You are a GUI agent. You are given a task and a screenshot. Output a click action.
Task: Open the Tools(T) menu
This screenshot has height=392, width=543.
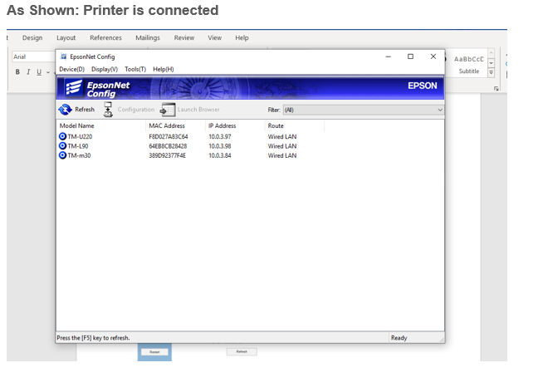coord(135,69)
